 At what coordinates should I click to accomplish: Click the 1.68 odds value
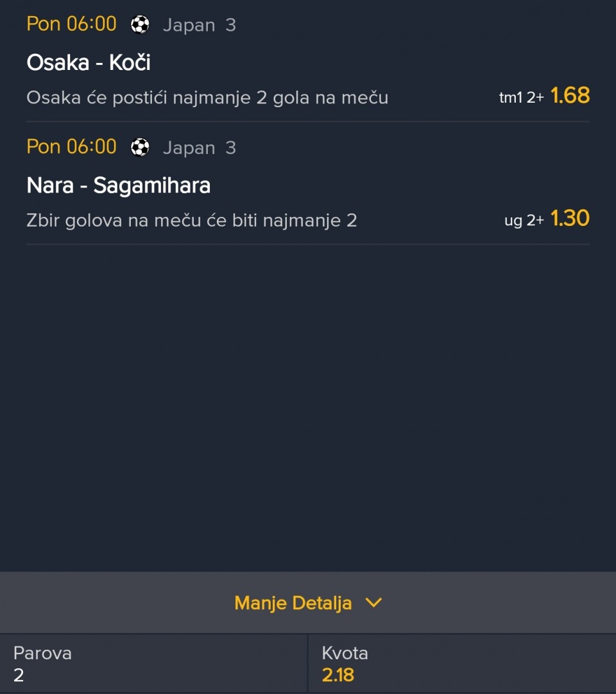pos(570,96)
